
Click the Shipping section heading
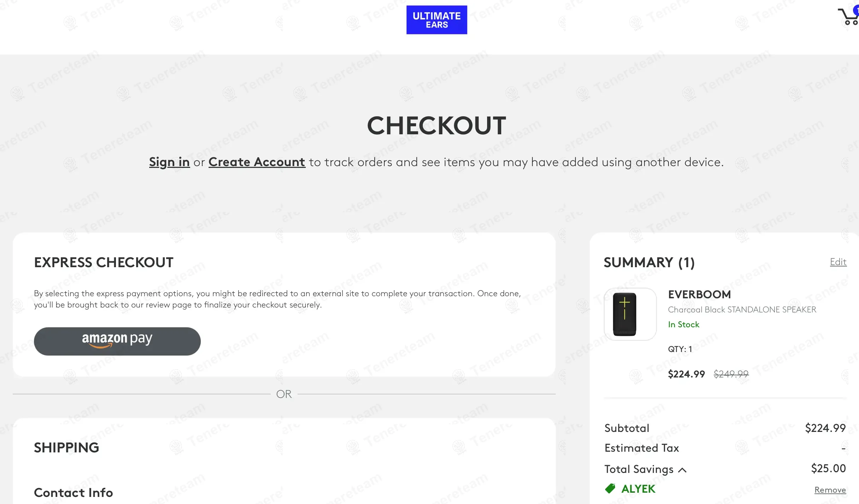(66, 448)
